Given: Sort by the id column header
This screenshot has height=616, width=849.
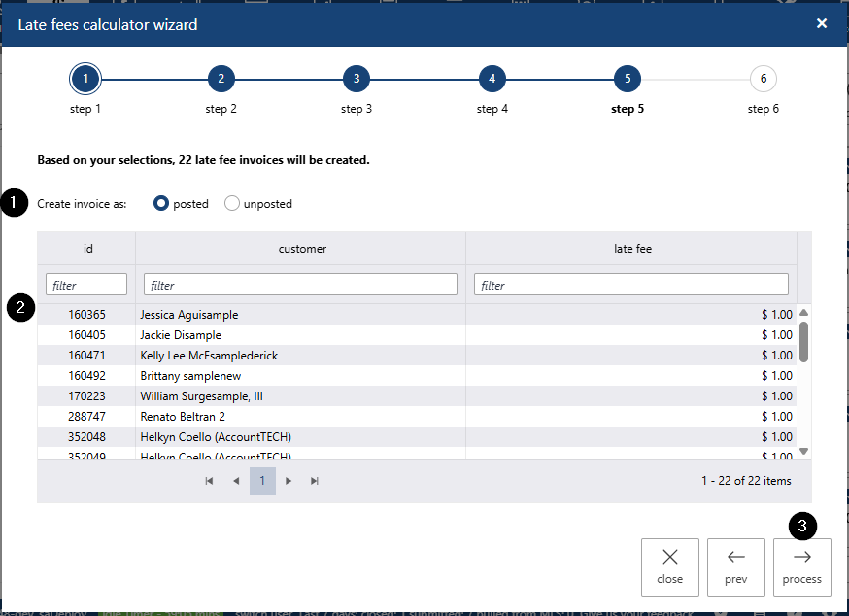Looking at the screenshot, I should tap(88, 249).
